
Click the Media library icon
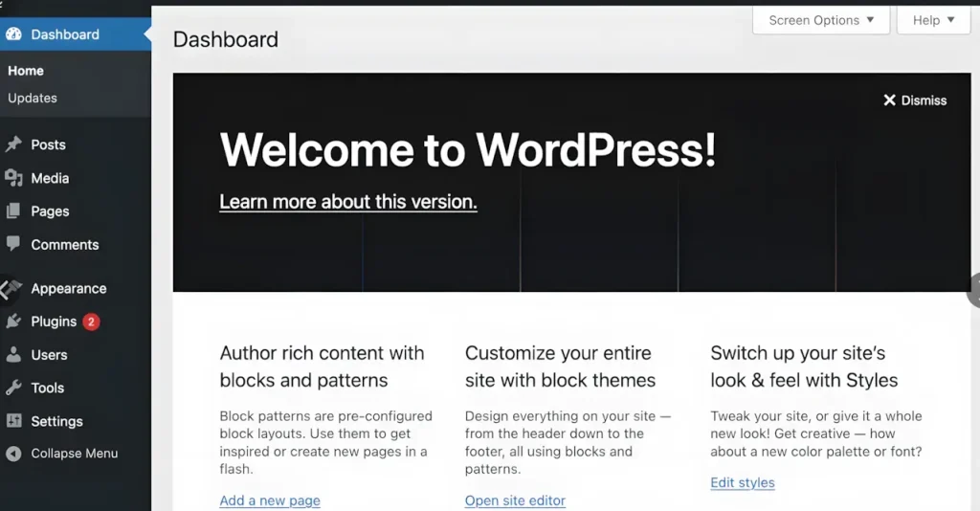(13, 178)
